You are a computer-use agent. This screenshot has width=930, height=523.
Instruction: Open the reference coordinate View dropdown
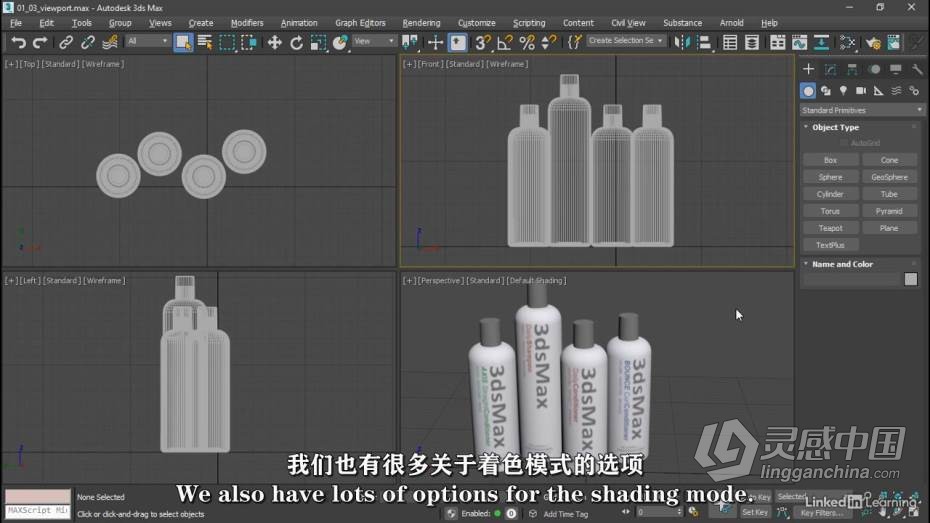[374, 41]
